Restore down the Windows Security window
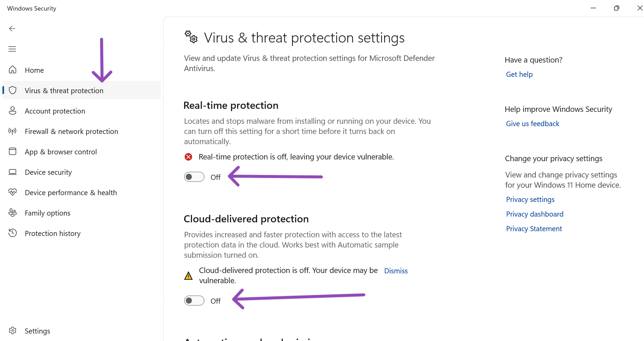Screen dimensions: 644x341 pos(616,8)
